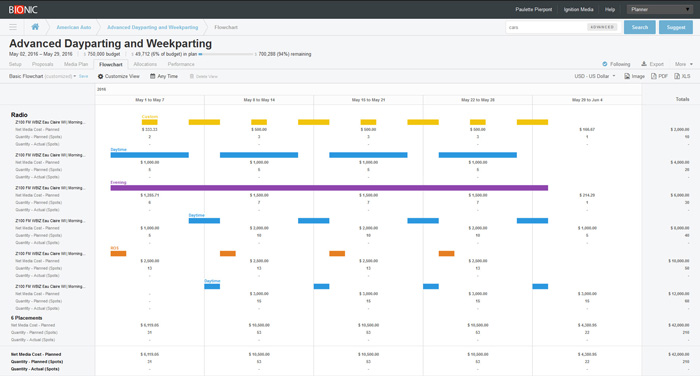
Task: Expand the USD - US Dollar currency dropdown
Action: coord(595,76)
